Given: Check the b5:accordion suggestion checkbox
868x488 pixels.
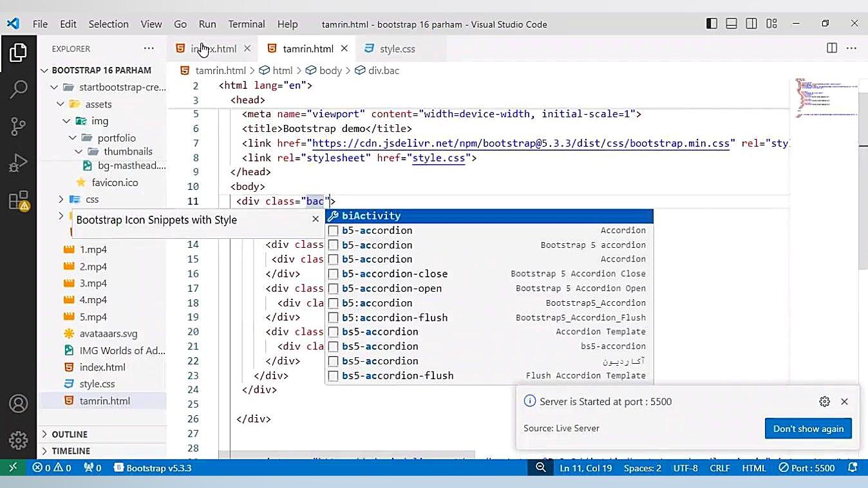Looking at the screenshot, I should click(333, 303).
